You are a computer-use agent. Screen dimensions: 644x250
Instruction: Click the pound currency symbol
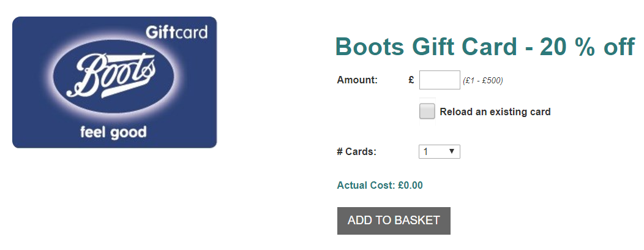point(411,80)
